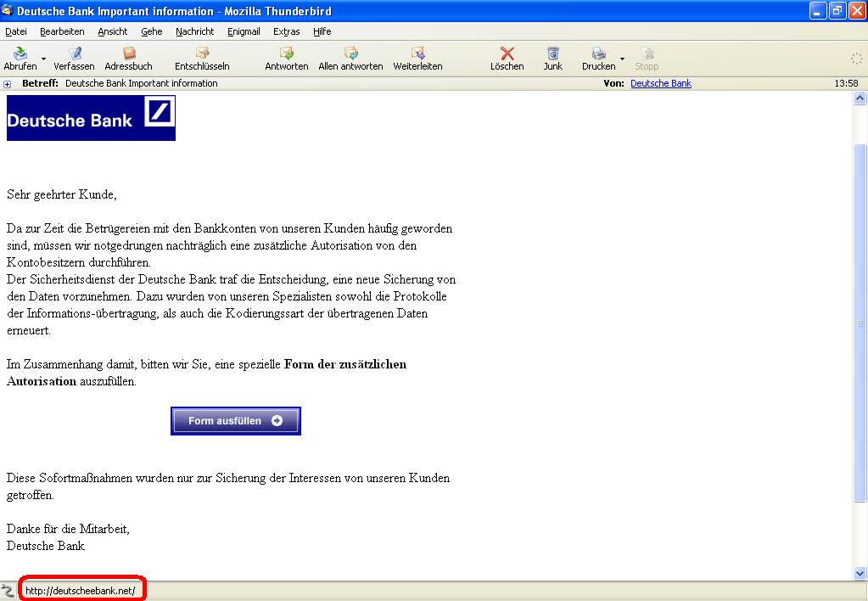Click the Weiterleiten forward icon
The width and height of the screenshot is (868, 601).
418,53
